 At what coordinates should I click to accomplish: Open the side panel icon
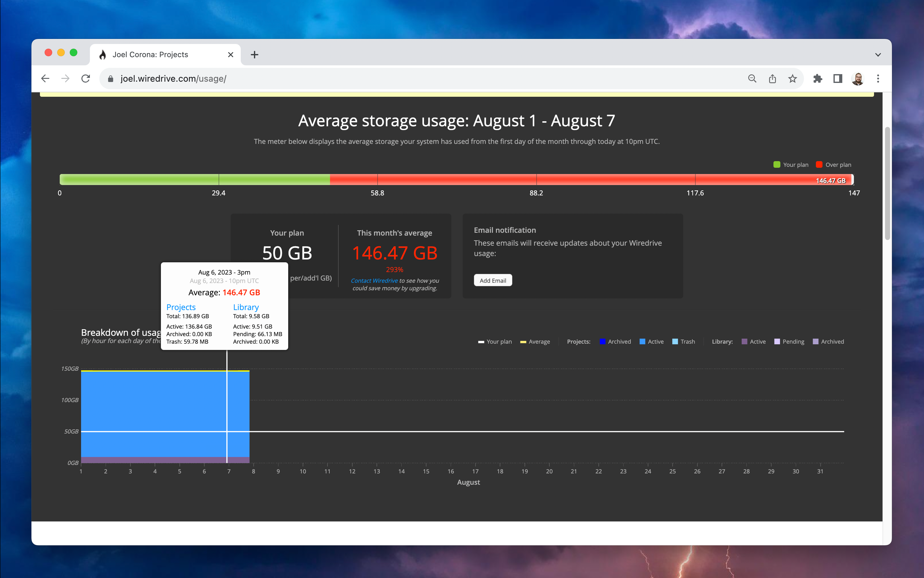(838, 78)
